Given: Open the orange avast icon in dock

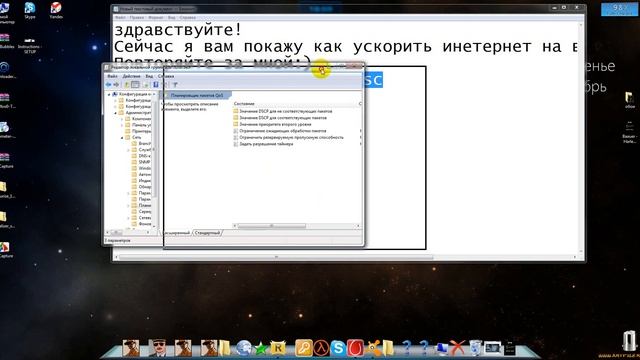Looking at the screenshot, I should (373, 348).
